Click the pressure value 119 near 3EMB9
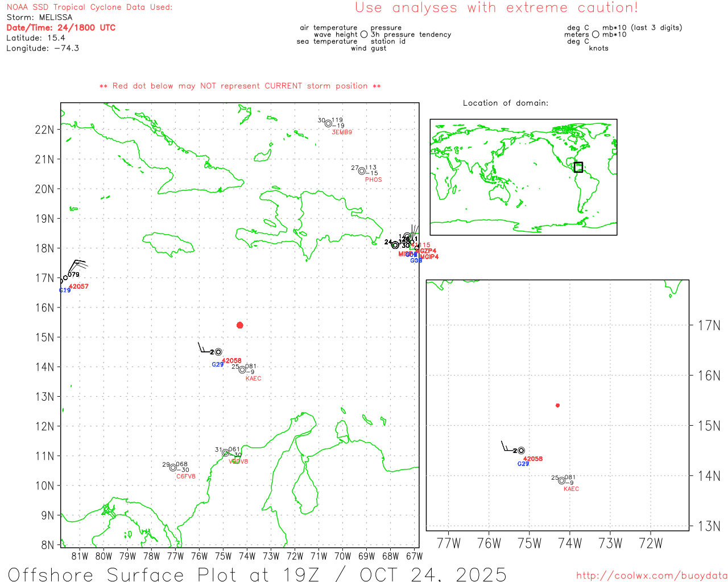 (x=337, y=120)
